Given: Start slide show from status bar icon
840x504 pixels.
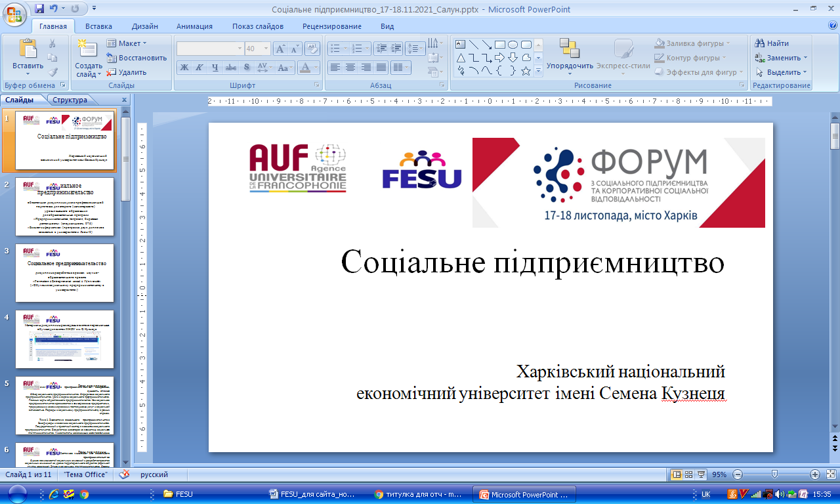Looking at the screenshot, I should pyautogui.click(x=701, y=474).
